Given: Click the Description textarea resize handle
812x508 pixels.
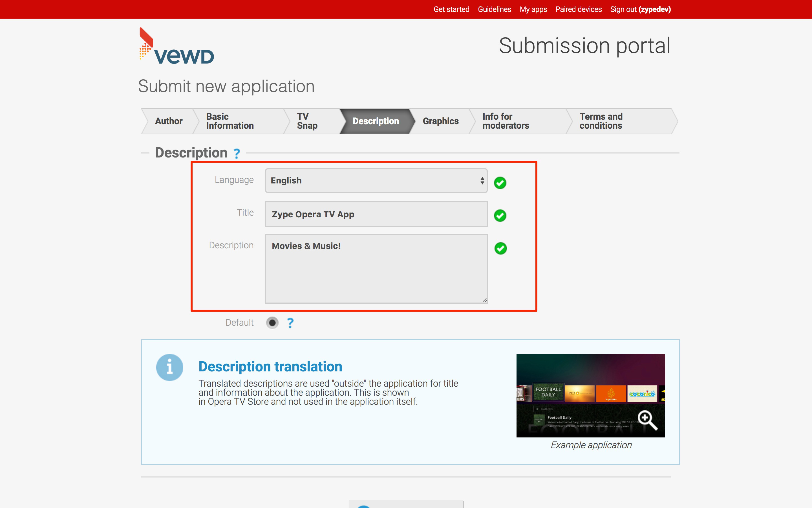Looking at the screenshot, I should point(484,300).
